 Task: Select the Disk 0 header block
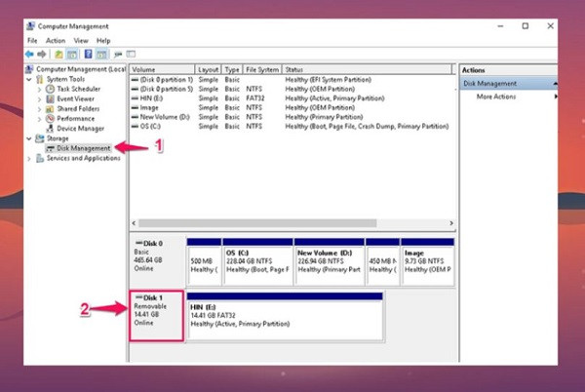click(x=157, y=261)
